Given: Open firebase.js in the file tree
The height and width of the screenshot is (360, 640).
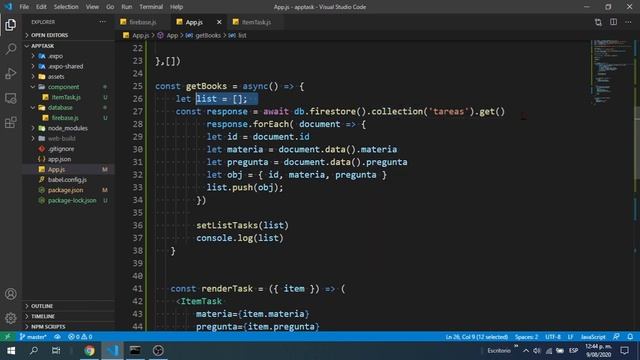Looking at the screenshot, I should (65, 118).
